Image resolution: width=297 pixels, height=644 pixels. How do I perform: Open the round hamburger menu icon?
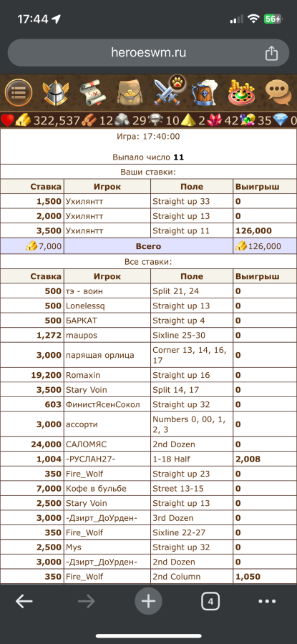[19, 93]
